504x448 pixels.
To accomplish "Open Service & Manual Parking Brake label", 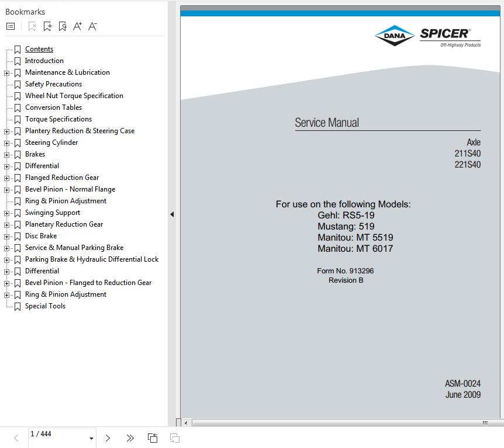I will (x=74, y=248).
